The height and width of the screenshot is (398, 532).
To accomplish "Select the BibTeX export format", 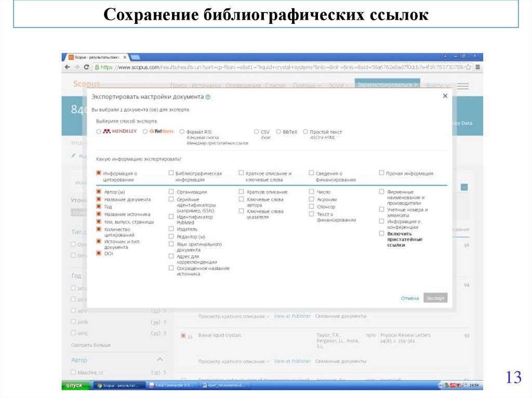I will pyautogui.click(x=278, y=132).
